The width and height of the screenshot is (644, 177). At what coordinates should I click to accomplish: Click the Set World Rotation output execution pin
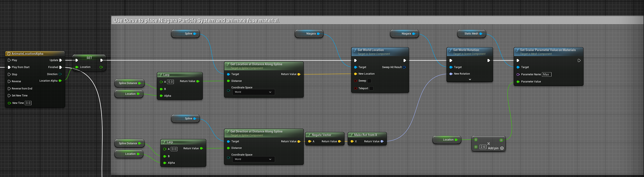click(x=489, y=60)
